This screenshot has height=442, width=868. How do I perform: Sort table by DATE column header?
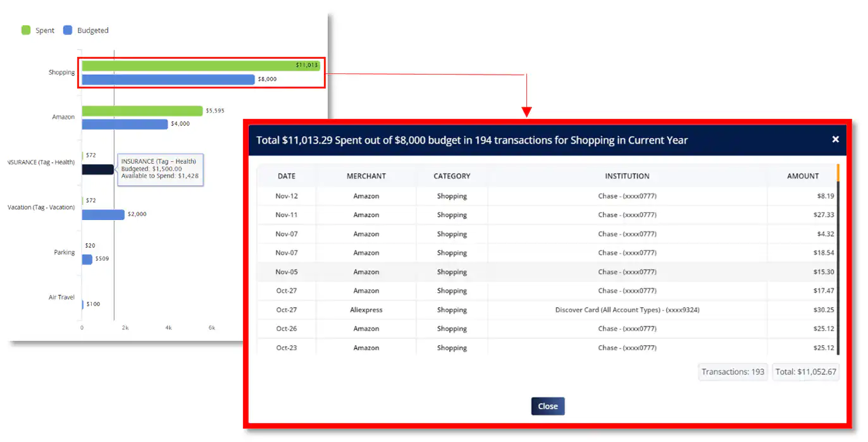coord(286,176)
